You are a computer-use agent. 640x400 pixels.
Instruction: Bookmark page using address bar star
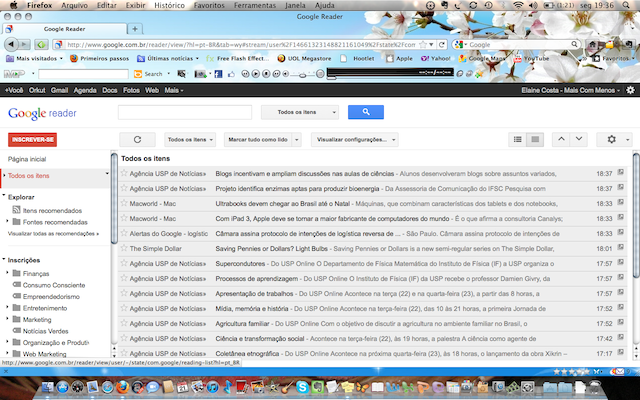coord(423,44)
